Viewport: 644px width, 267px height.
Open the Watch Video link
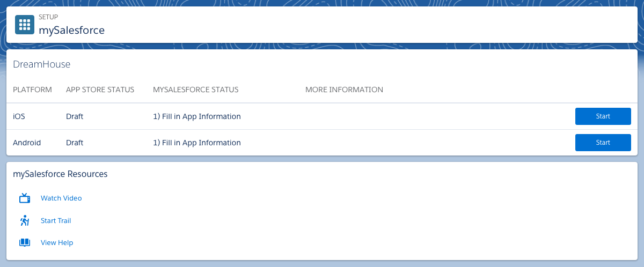coord(61,198)
